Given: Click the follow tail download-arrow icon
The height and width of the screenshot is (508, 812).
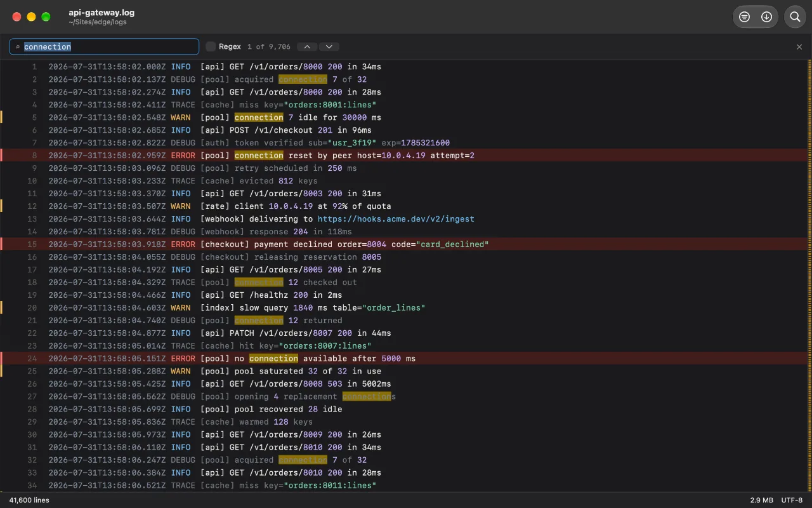Looking at the screenshot, I should [766, 17].
